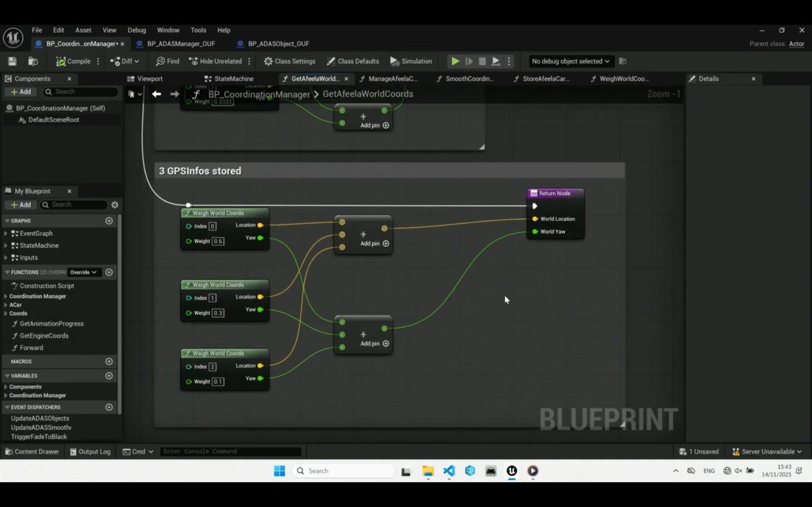
Task: Expand the EventGraph tree item
Action: [x=6, y=234]
